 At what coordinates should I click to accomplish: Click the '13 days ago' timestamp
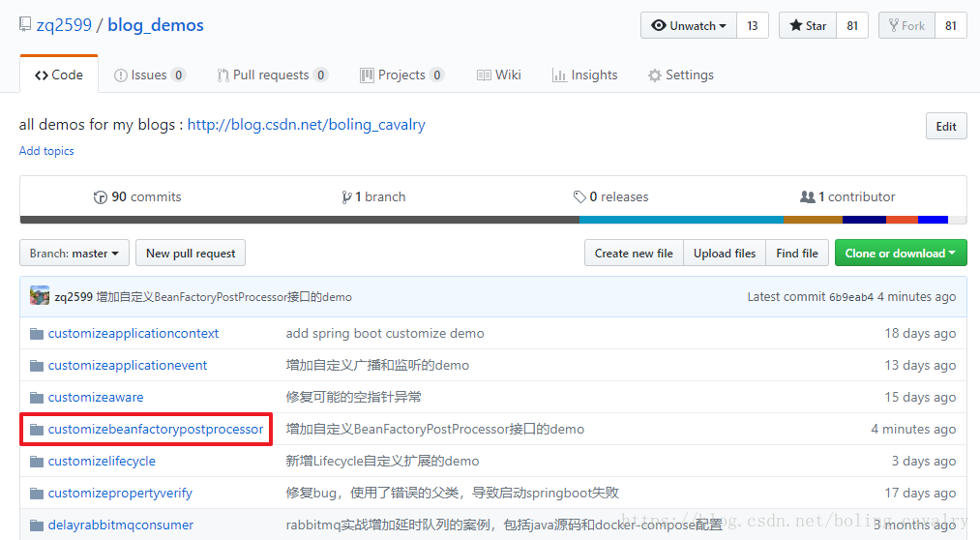920,365
